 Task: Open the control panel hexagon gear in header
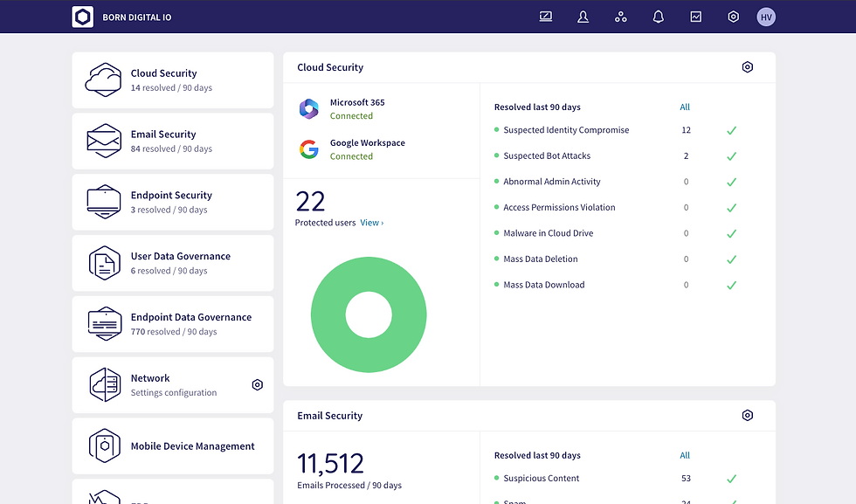733,17
